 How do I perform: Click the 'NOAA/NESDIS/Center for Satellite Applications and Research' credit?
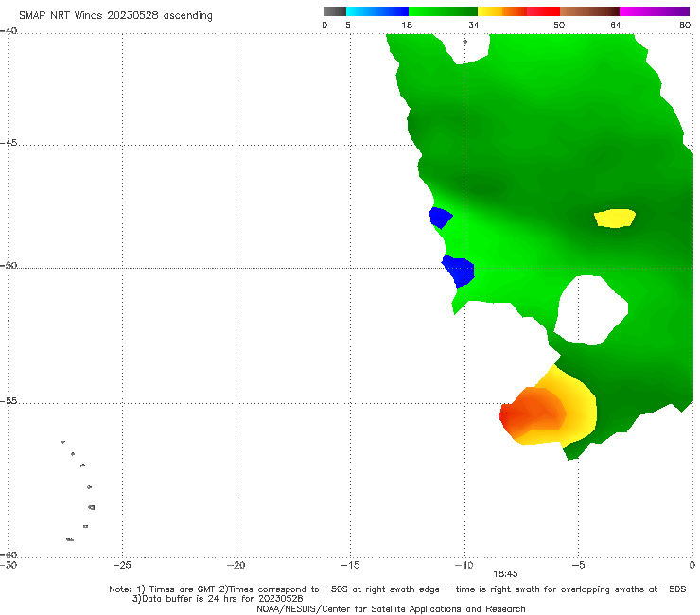point(391,608)
